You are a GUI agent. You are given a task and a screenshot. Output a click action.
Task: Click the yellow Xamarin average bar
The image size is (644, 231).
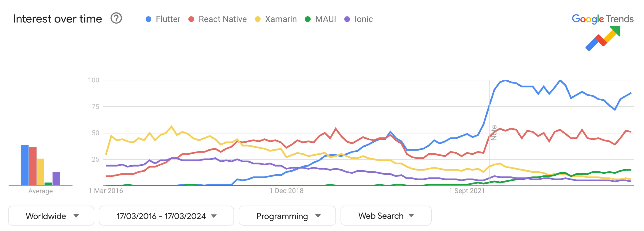(x=41, y=172)
